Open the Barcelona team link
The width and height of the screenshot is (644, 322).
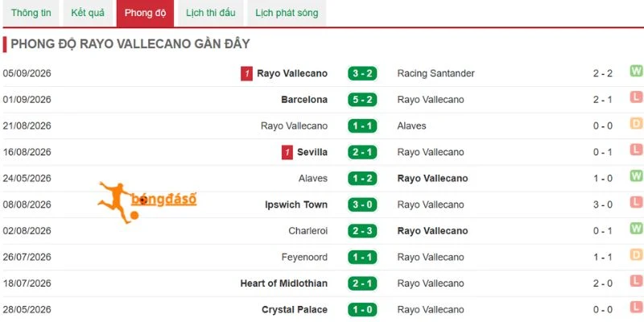click(304, 100)
